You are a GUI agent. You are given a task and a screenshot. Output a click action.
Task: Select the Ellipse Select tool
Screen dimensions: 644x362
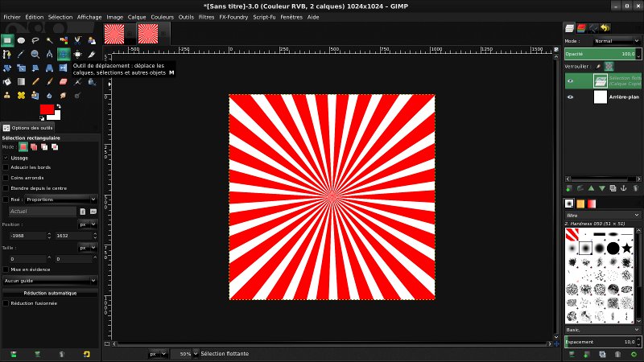[x=22, y=40]
